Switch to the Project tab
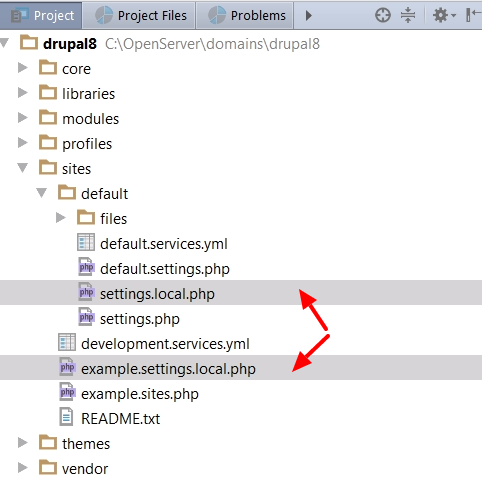The height and width of the screenshot is (482, 482). 41,15
